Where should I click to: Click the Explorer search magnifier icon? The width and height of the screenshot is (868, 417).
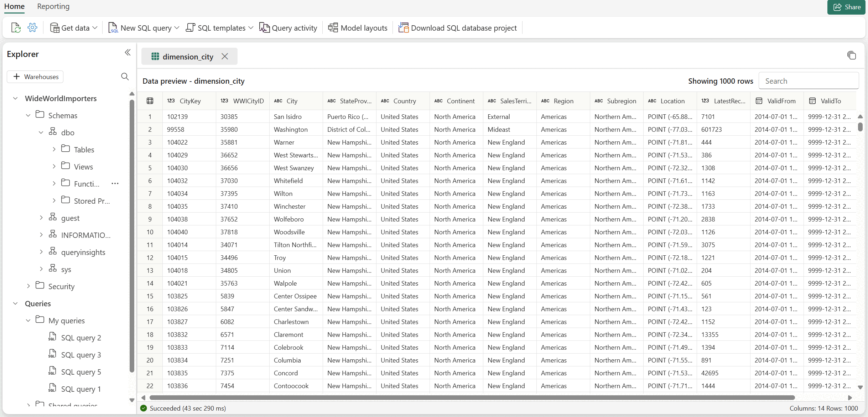click(x=125, y=77)
